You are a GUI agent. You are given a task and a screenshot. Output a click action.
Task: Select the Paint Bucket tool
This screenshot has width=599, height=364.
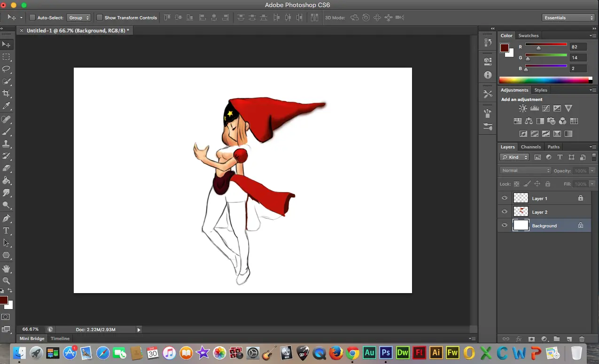point(7,180)
